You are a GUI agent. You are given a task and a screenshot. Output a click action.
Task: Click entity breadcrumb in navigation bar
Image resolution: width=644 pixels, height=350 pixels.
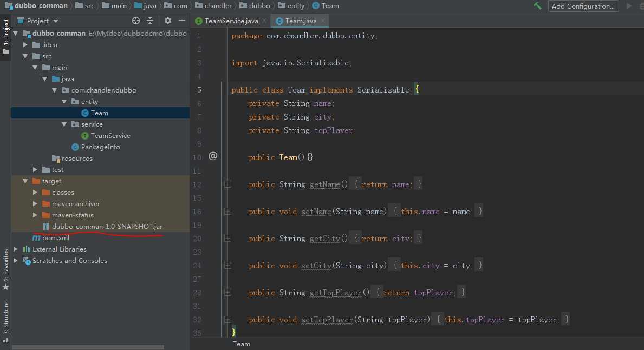291,6
